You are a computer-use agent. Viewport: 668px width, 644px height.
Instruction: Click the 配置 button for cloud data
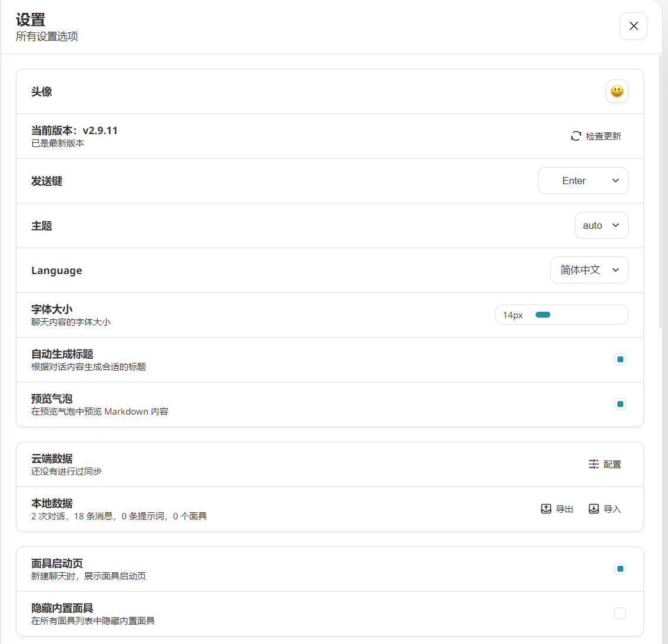coord(605,465)
